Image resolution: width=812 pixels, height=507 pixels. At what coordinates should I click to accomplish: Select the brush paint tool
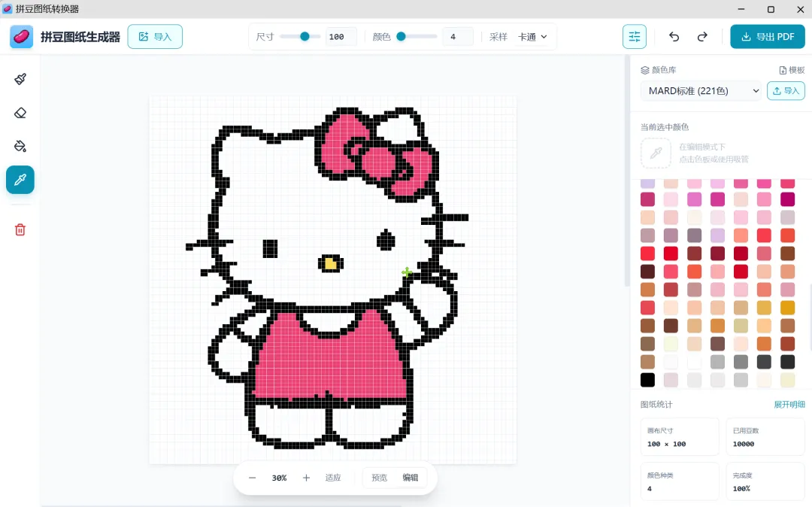20,79
